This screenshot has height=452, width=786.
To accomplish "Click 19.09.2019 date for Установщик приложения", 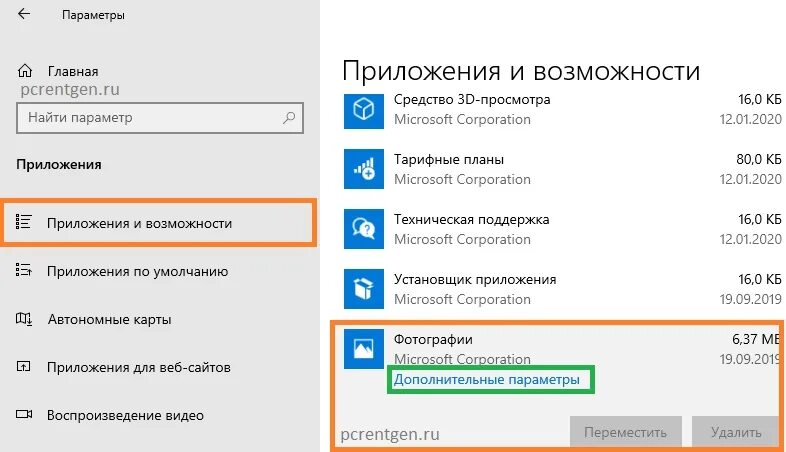I will coord(750,299).
